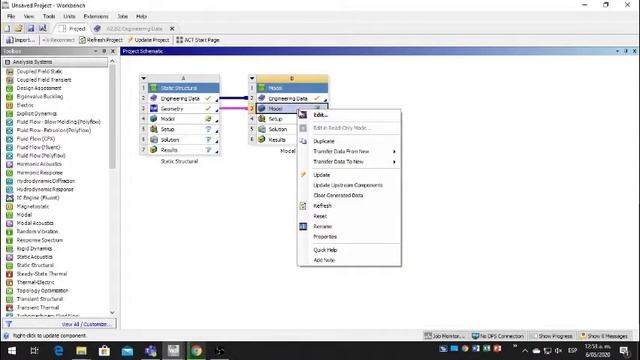Choose Duplicate in the context menu
This screenshot has height=360, width=640.
coord(349,141)
